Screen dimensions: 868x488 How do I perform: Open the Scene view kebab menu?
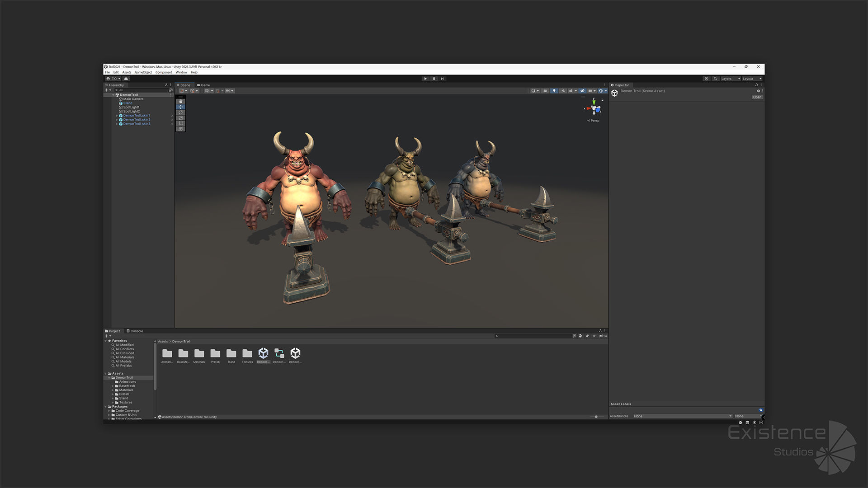(x=605, y=85)
